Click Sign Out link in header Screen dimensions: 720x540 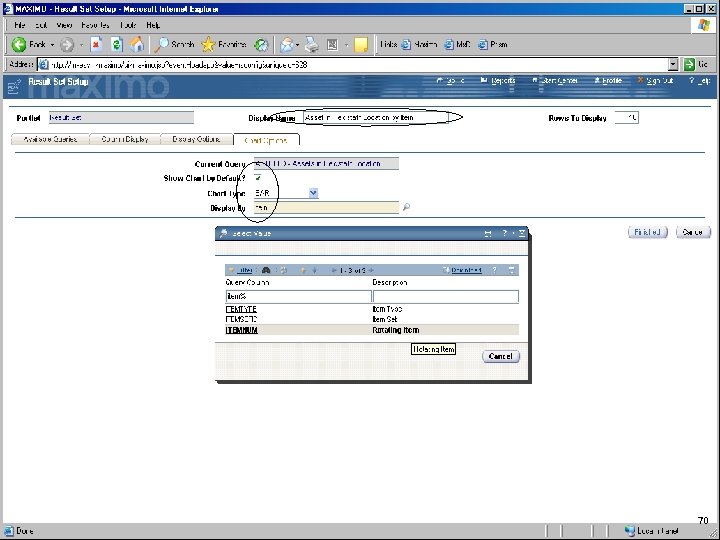659,81
